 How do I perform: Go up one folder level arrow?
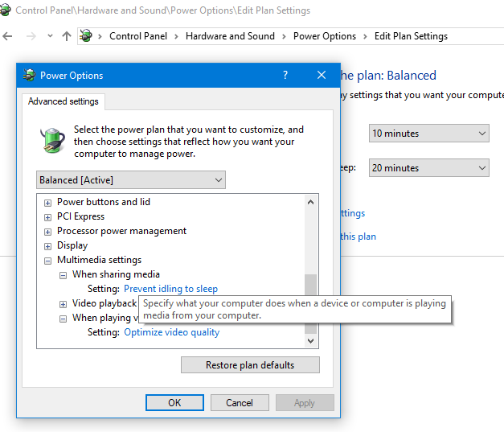pos(67,36)
